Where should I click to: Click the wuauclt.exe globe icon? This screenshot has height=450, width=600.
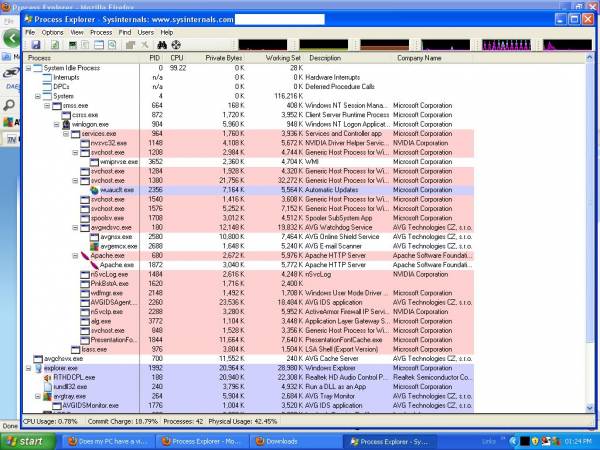tap(94, 190)
